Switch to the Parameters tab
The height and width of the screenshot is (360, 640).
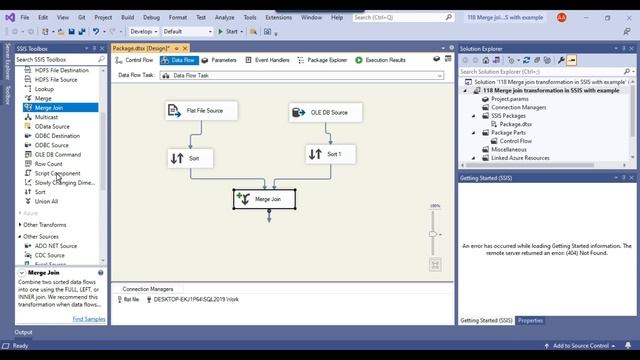point(219,60)
